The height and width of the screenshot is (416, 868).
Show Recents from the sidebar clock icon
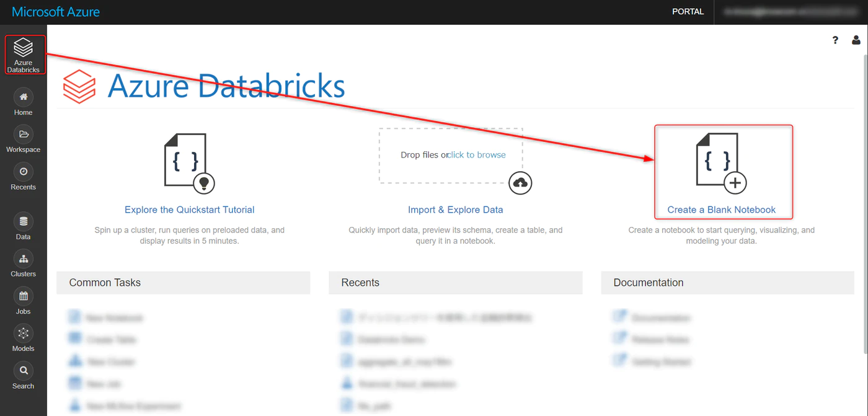24,172
